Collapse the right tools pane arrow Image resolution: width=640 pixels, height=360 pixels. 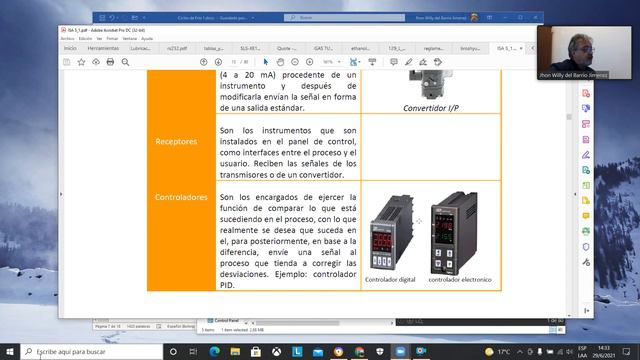point(575,194)
